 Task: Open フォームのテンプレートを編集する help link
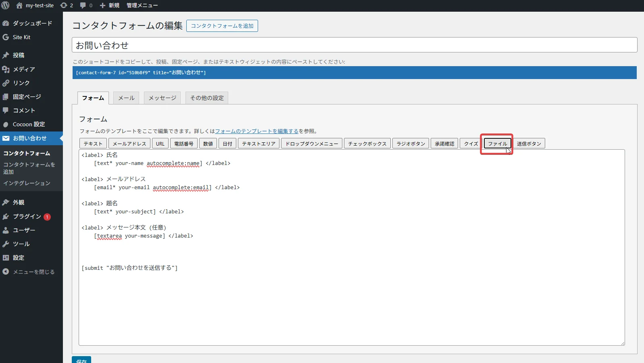coord(256,131)
